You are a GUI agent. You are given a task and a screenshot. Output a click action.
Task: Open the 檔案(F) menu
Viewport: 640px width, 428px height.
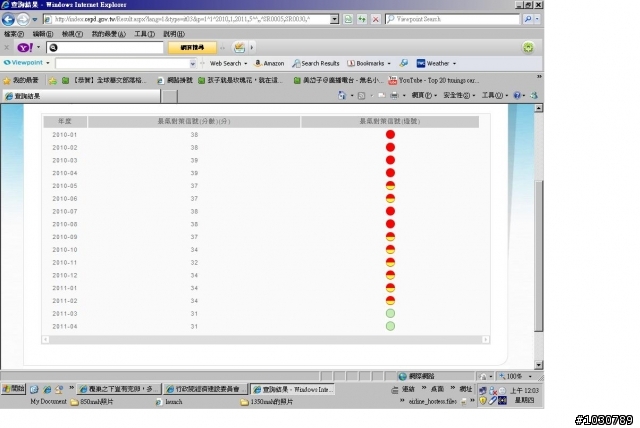pos(14,34)
